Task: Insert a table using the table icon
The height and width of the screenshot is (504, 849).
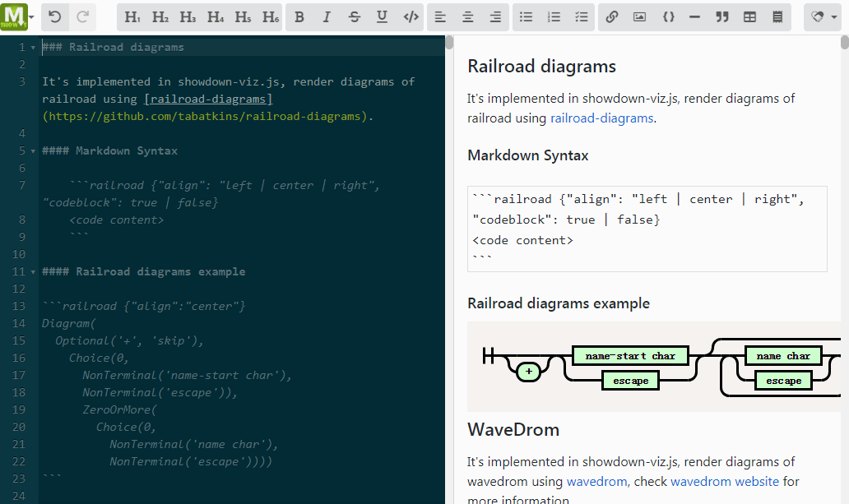Action: click(x=749, y=16)
